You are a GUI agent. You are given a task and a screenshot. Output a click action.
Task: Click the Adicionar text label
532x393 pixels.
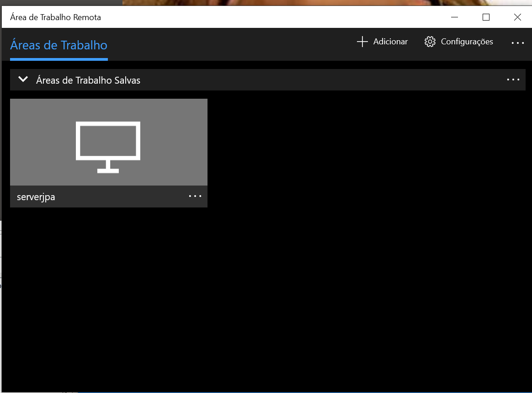coord(390,42)
